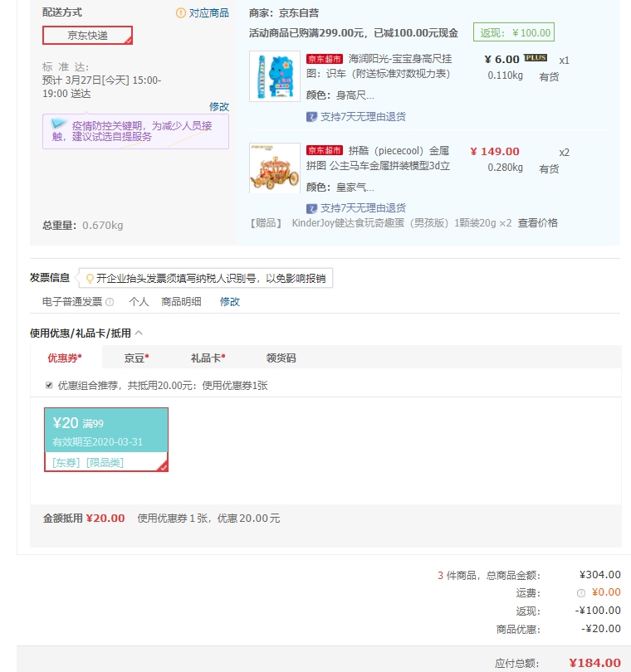Click the 京东超市 tag on 拼酷 item
Screen dimensions: 631x672
coord(325,150)
